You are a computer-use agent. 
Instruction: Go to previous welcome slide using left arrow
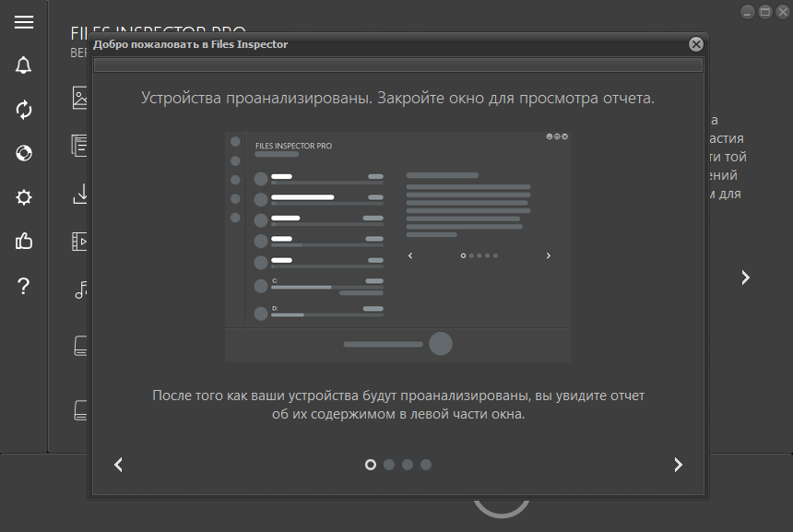[118, 465]
